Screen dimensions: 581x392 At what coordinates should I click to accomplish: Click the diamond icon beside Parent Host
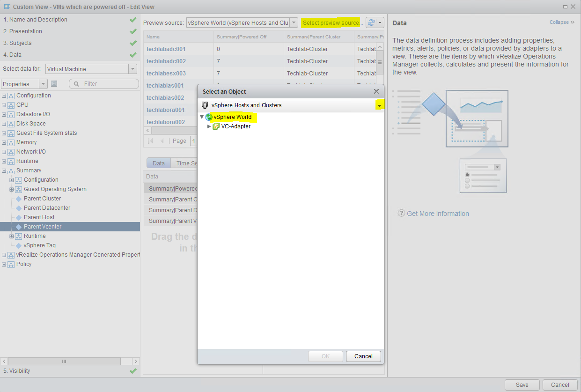19,217
